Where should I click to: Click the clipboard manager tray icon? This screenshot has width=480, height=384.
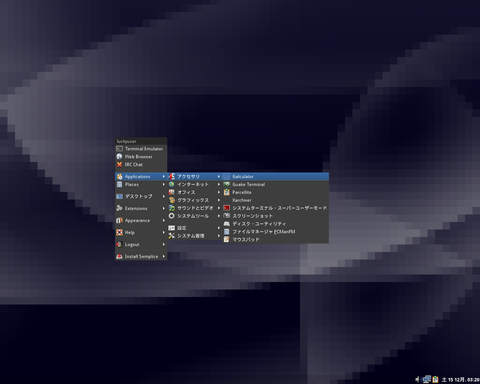[x=435, y=379]
